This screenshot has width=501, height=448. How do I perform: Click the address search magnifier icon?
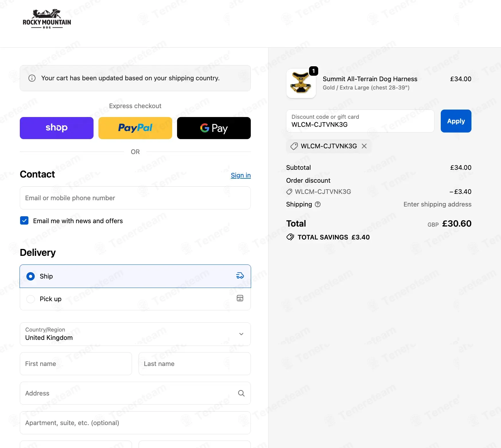point(241,393)
